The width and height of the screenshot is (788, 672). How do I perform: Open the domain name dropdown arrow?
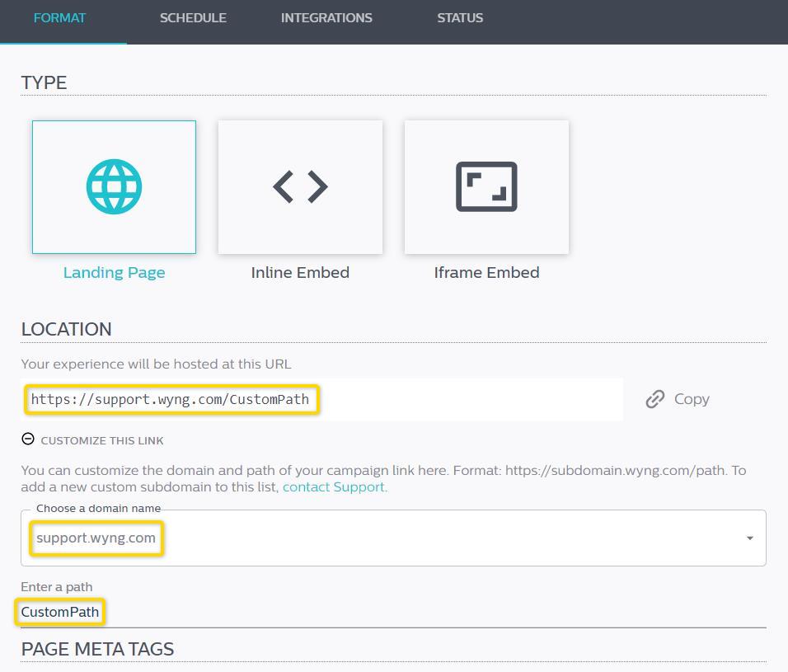click(x=749, y=538)
